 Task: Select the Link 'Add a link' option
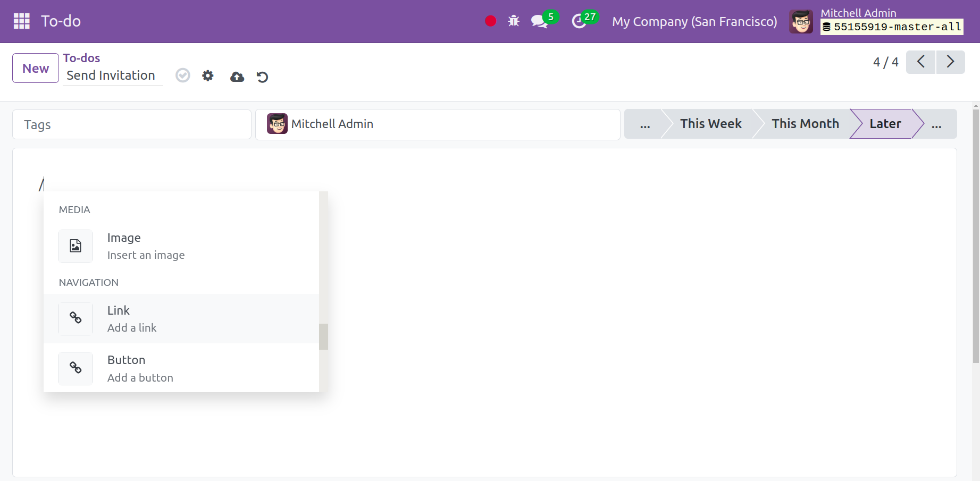[181, 318]
